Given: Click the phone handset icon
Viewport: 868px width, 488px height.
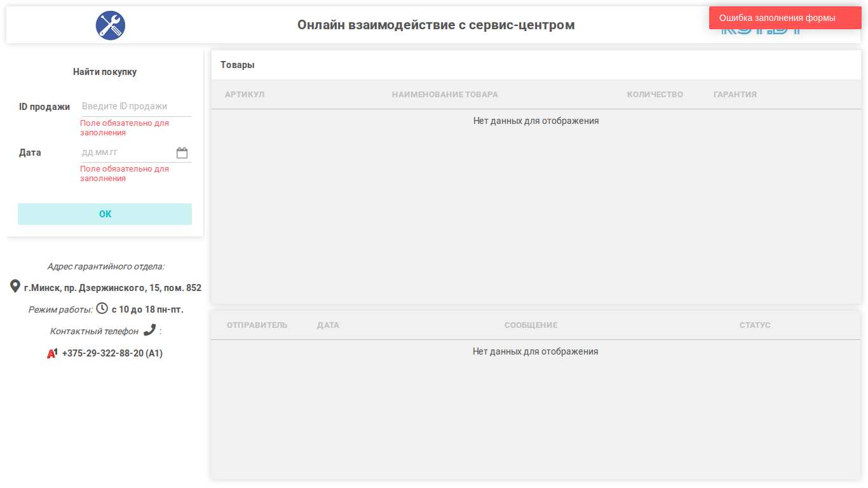Looking at the screenshot, I should pos(149,330).
